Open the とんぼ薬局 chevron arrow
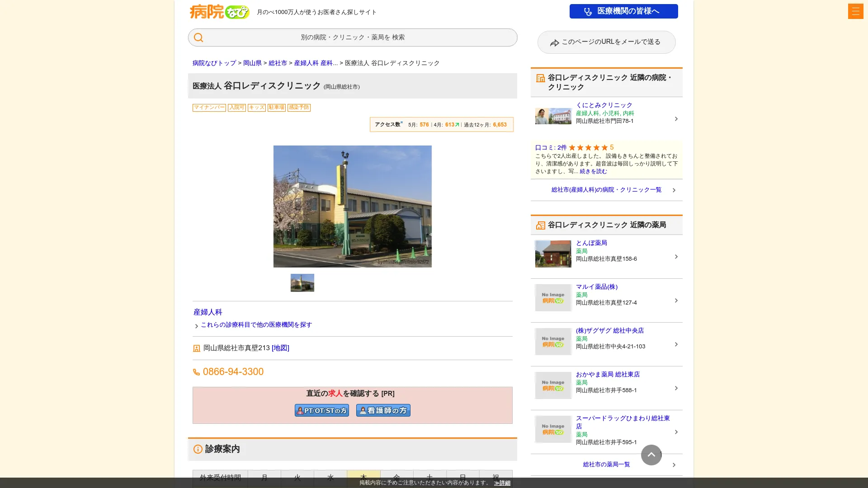This screenshot has width=868, height=488. click(676, 257)
